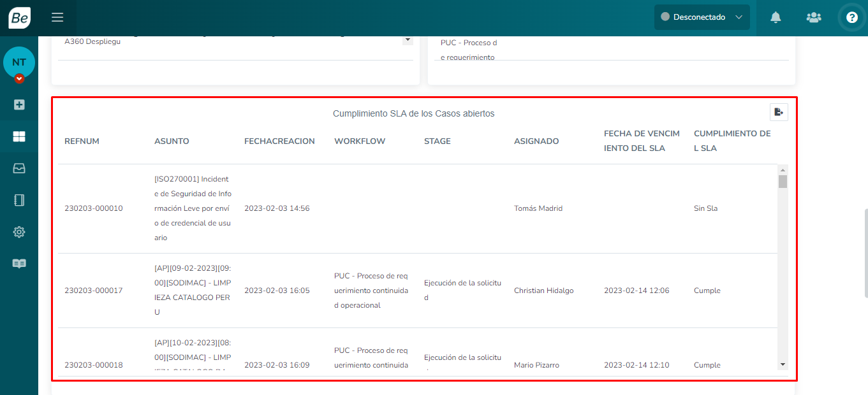Open the users group icon
The height and width of the screenshot is (395, 868).
point(813,18)
